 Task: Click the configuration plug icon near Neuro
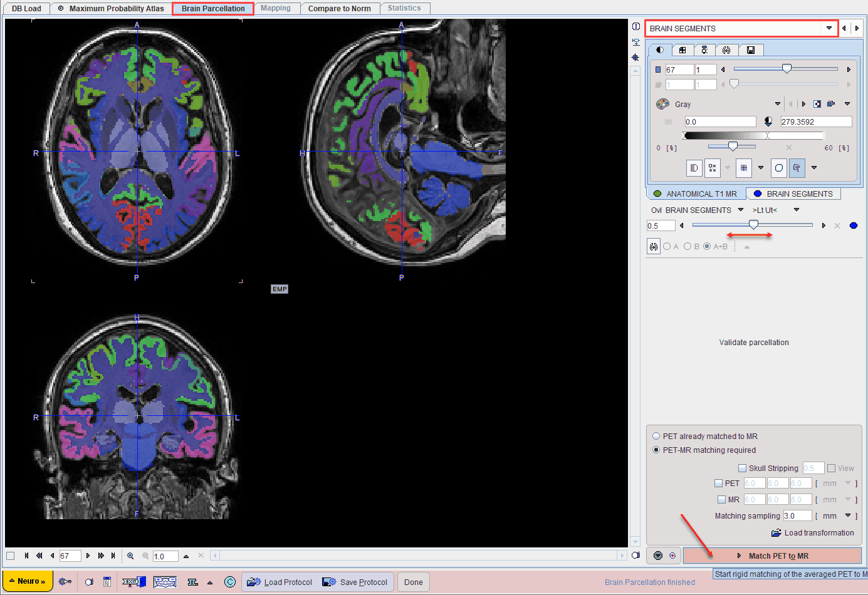click(65, 582)
